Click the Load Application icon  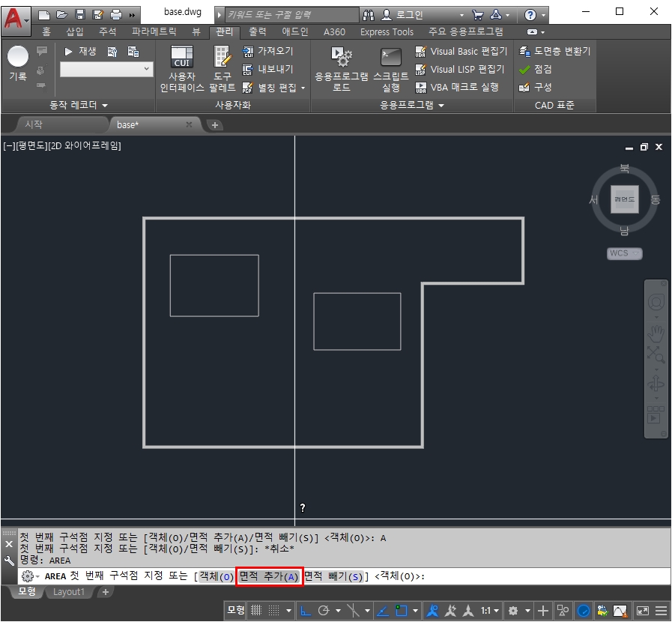tap(342, 69)
